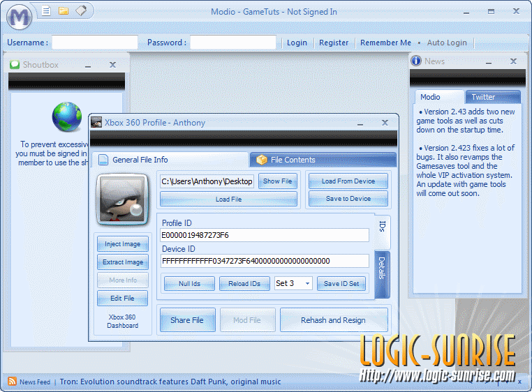
Task: Switch to File Contents tab
Action: [323, 159]
